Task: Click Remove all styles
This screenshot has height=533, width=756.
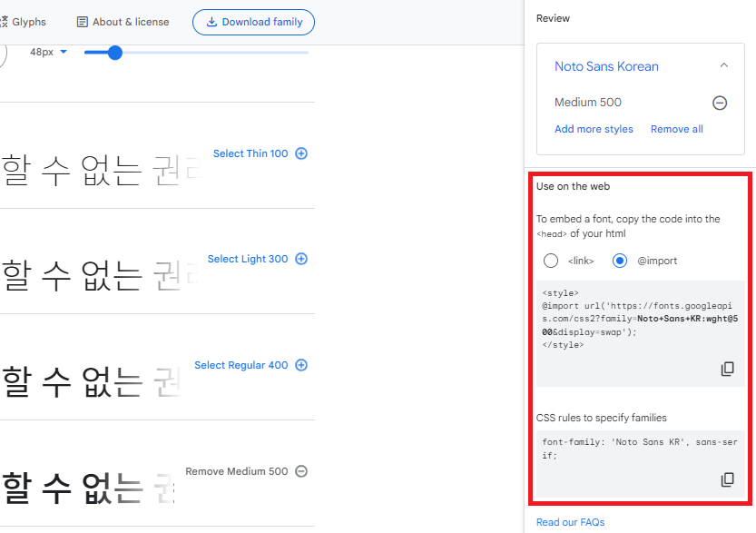Action: (676, 129)
